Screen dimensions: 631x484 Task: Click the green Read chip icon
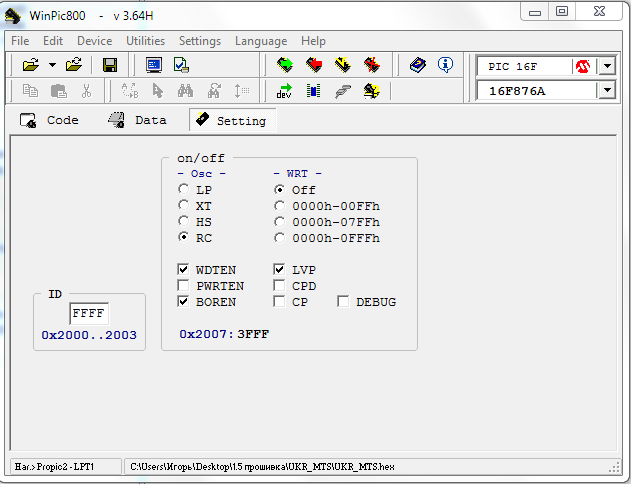coord(285,65)
